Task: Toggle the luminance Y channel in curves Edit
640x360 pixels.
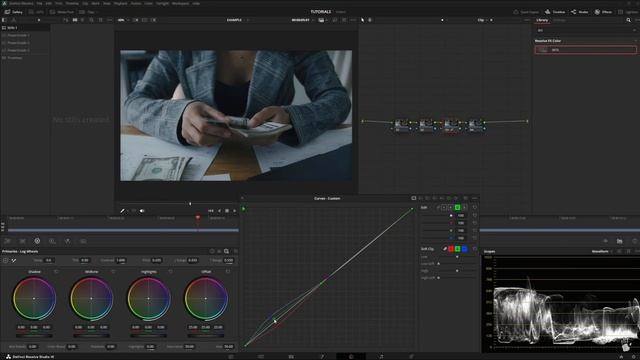Action: (444, 207)
